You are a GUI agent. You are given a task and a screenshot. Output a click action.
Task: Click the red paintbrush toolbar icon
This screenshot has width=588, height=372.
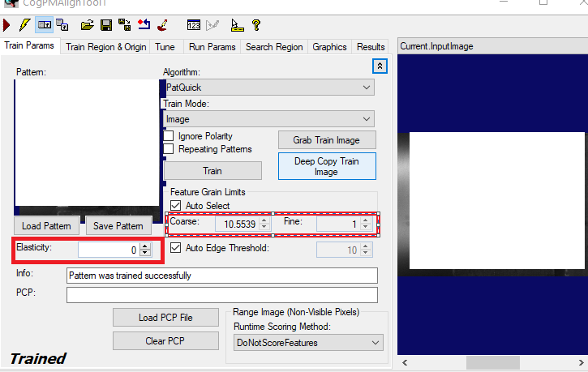point(163,25)
